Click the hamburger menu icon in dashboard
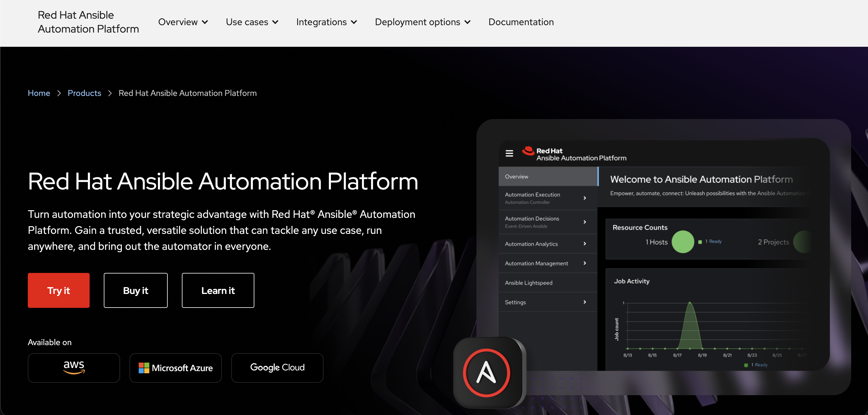Image resolution: width=868 pixels, height=415 pixels. point(509,153)
